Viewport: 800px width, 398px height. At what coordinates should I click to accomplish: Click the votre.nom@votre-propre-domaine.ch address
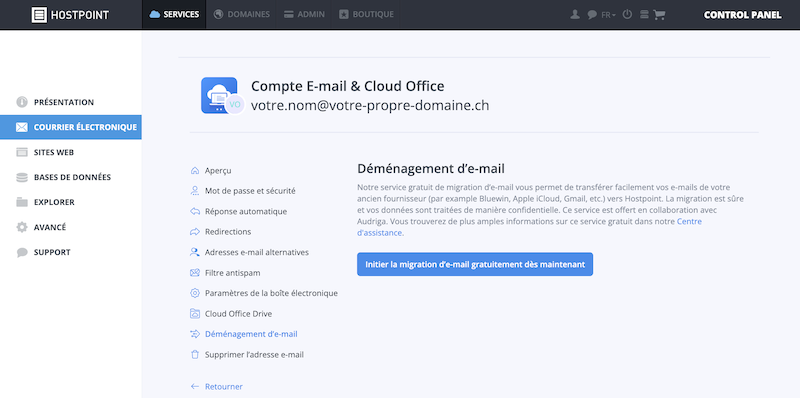click(370, 105)
